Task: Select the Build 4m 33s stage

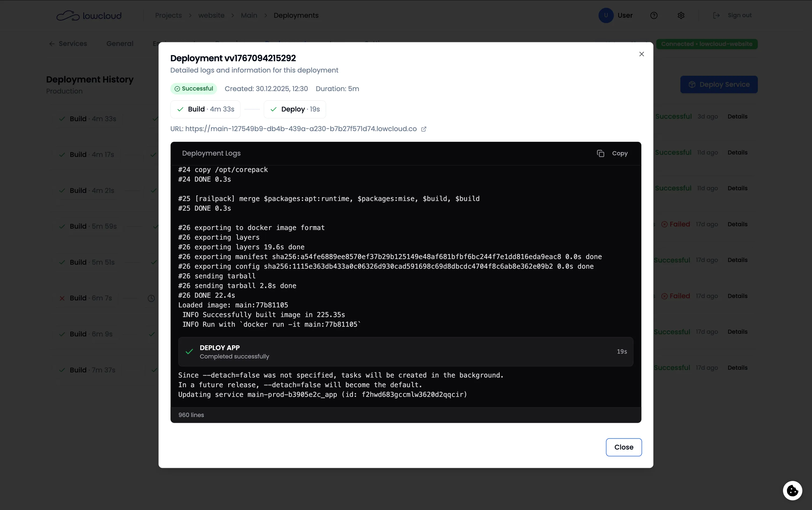Action: click(x=205, y=109)
